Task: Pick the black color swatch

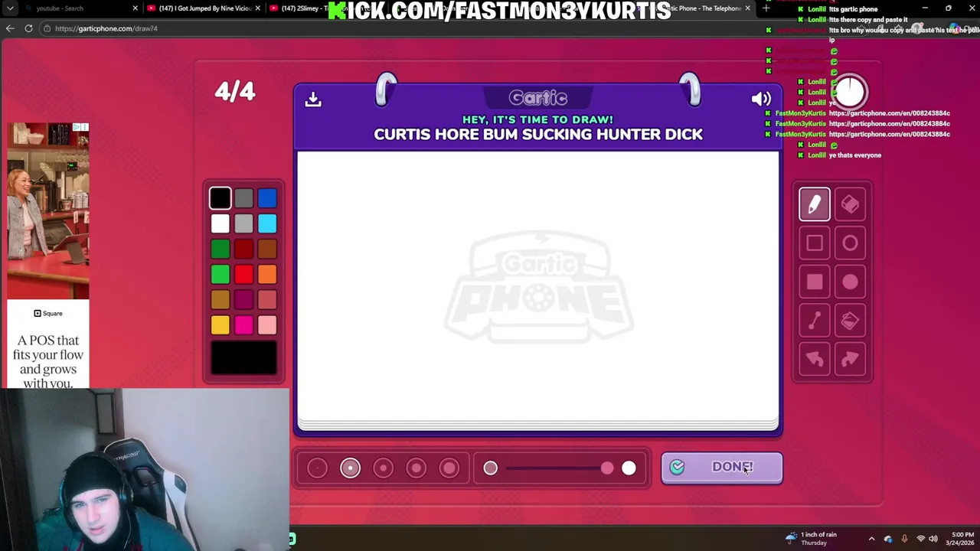Action: point(220,198)
